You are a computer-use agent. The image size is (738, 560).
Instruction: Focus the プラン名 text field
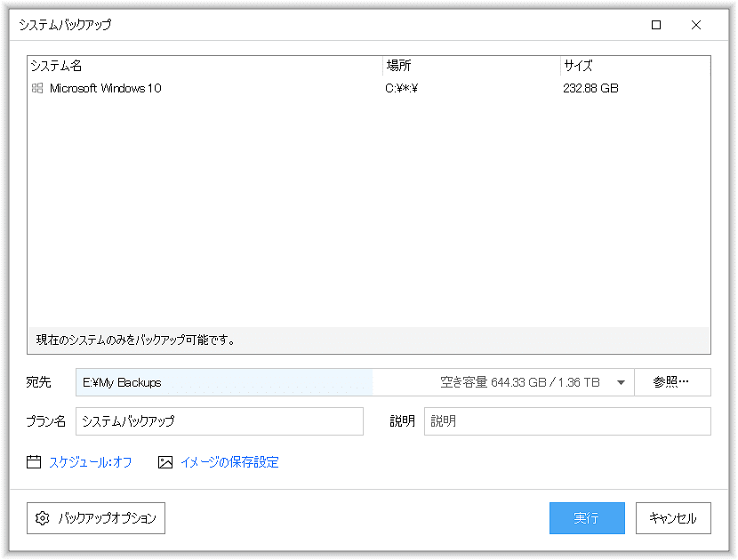click(220, 421)
